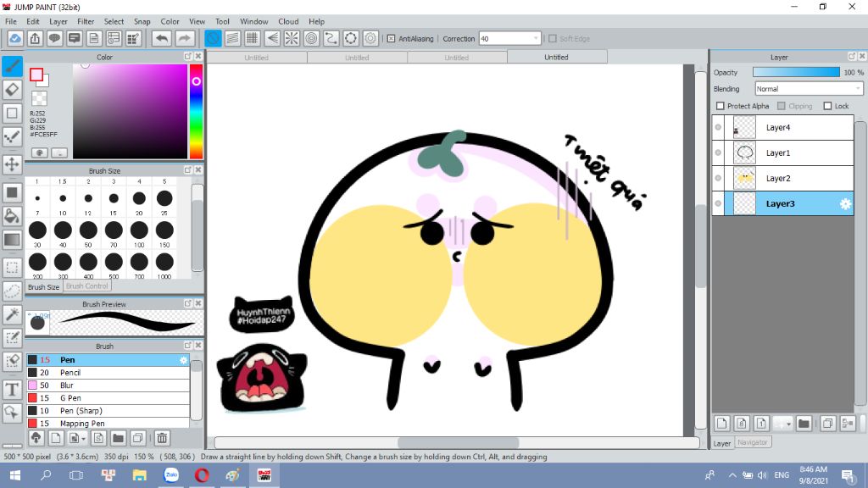Open snap settings gear in toolbar
This screenshot has width=868, height=488.
[x=370, y=38]
